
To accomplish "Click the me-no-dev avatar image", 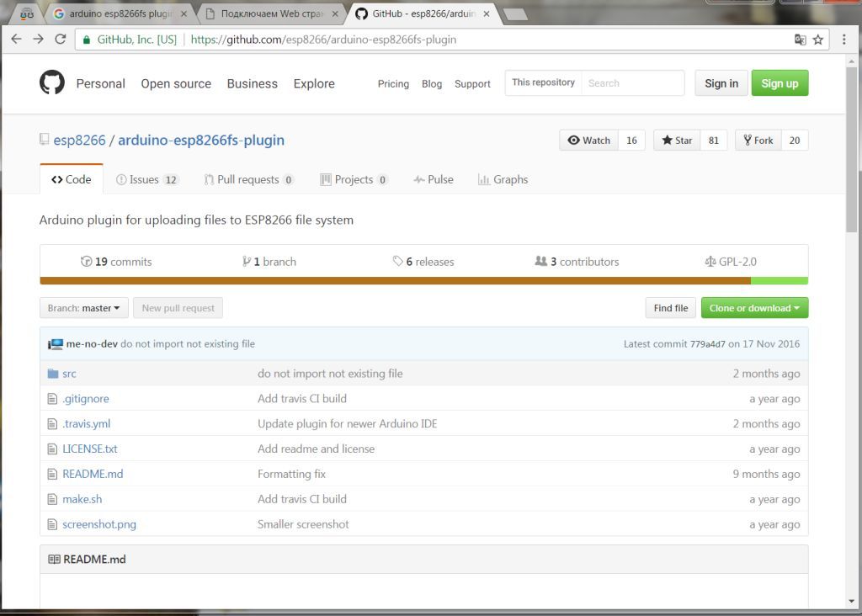I will [x=56, y=344].
